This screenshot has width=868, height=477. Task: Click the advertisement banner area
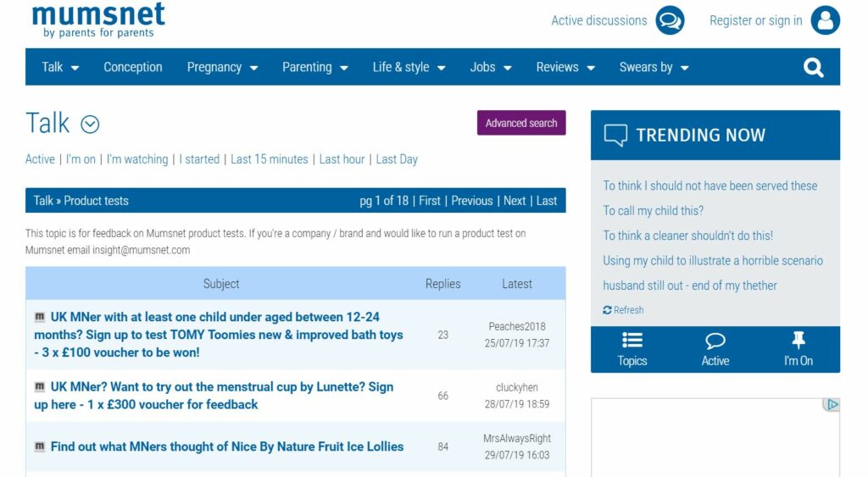(x=715, y=437)
